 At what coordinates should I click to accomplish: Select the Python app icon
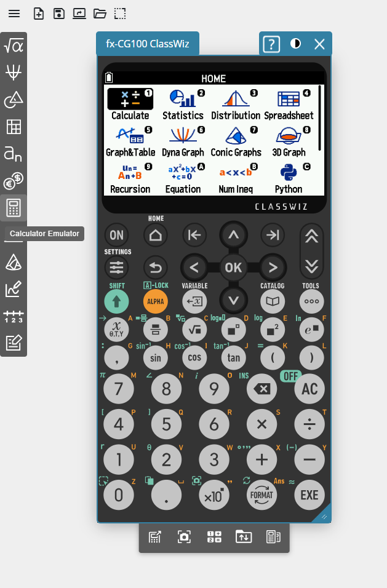[x=289, y=179]
